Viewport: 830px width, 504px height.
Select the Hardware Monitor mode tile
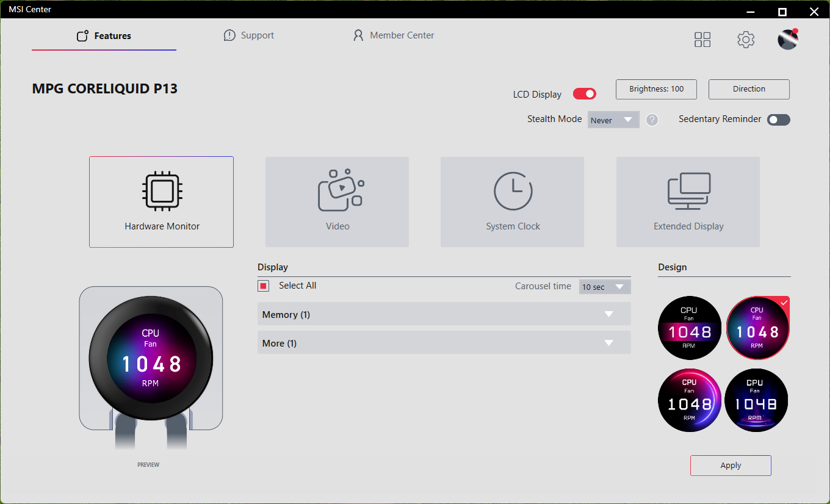(x=162, y=202)
